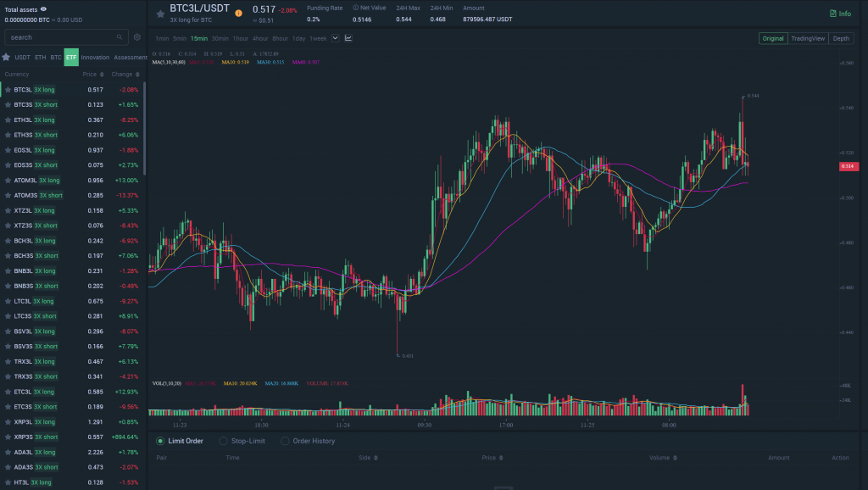Set chart interval to 1hour

(x=241, y=38)
